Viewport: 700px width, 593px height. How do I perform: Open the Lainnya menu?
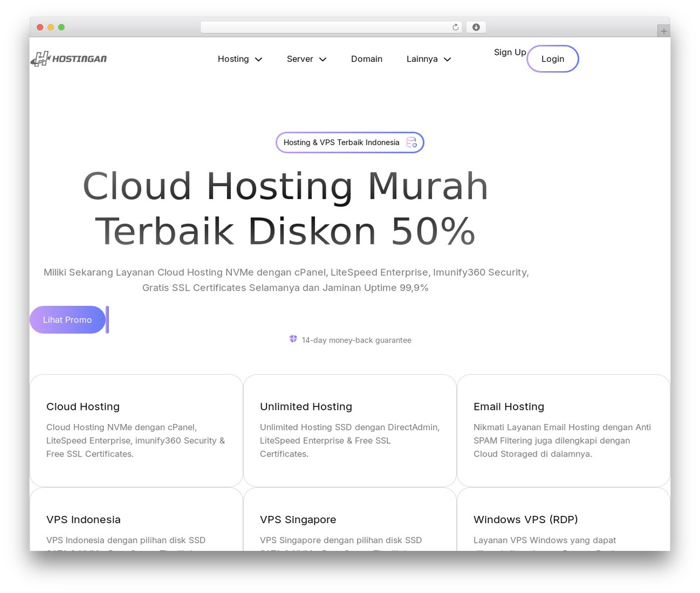coord(429,59)
